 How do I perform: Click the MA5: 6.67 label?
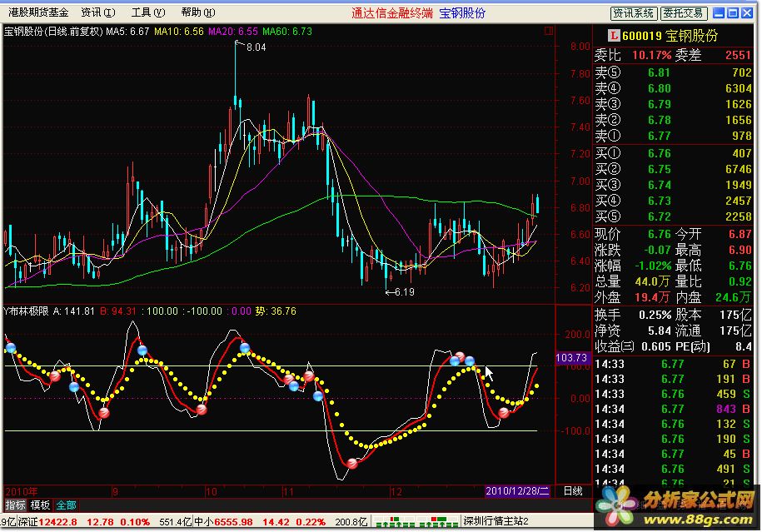(x=127, y=32)
